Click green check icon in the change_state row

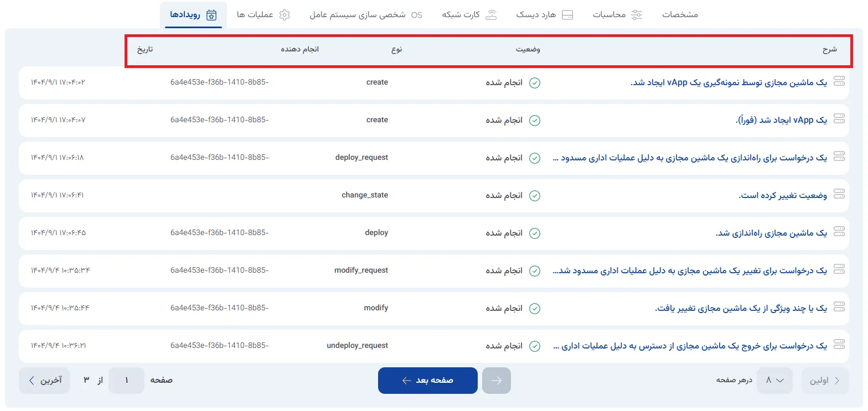[x=535, y=196]
